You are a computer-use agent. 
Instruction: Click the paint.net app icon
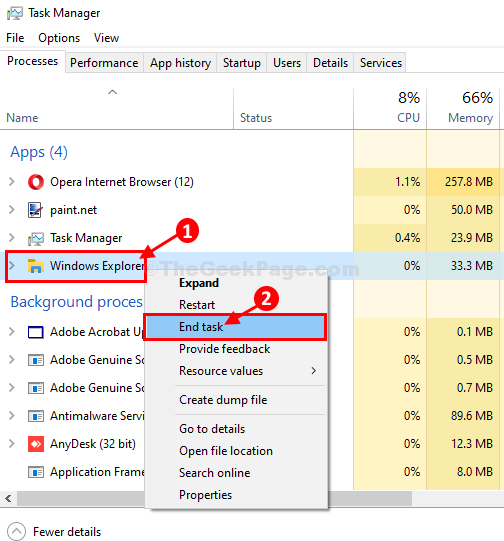click(x=36, y=210)
